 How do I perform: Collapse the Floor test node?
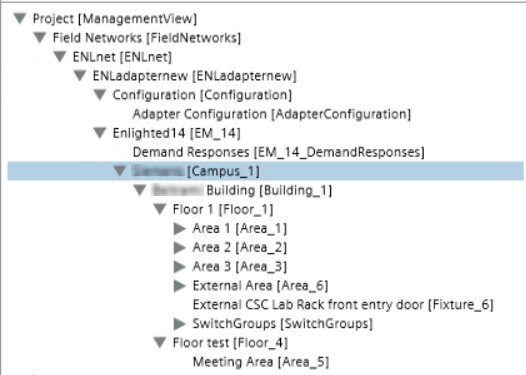pyautogui.click(x=160, y=343)
